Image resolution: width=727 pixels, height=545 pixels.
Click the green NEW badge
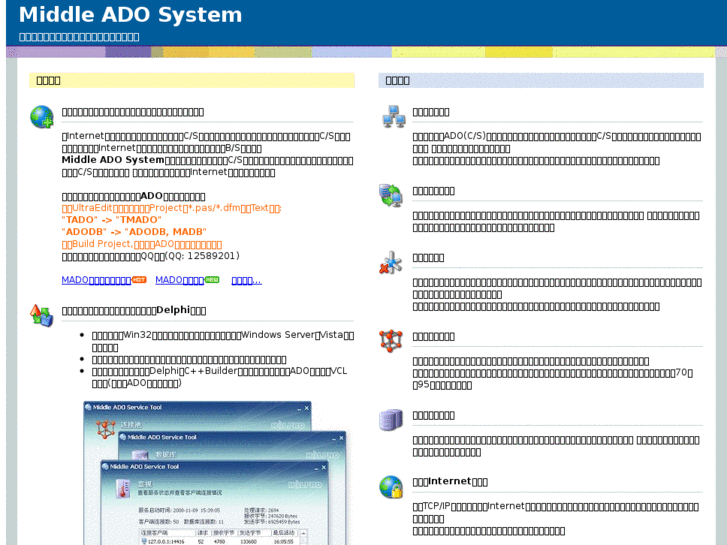coord(212,280)
